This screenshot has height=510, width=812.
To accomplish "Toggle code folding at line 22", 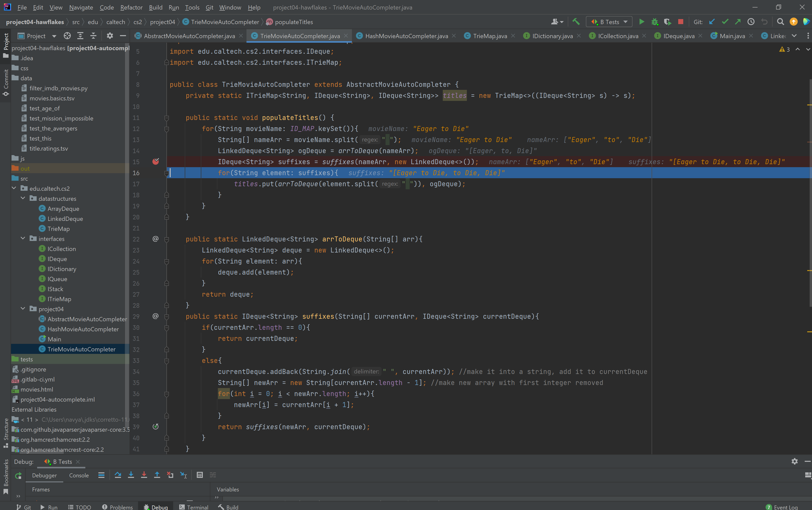I will [167, 239].
